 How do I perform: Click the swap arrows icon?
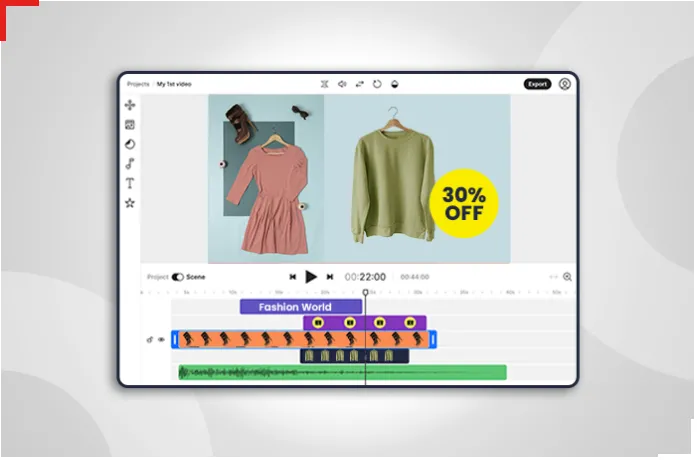pos(359,84)
